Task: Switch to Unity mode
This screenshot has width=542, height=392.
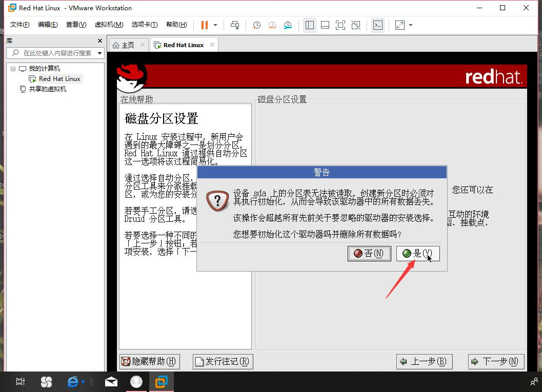Action: [356, 25]
